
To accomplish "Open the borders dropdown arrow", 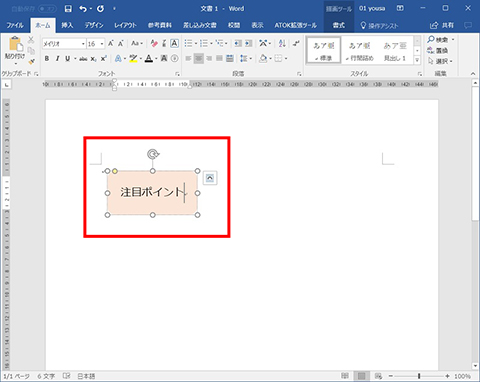I will (x=286, y=59).
